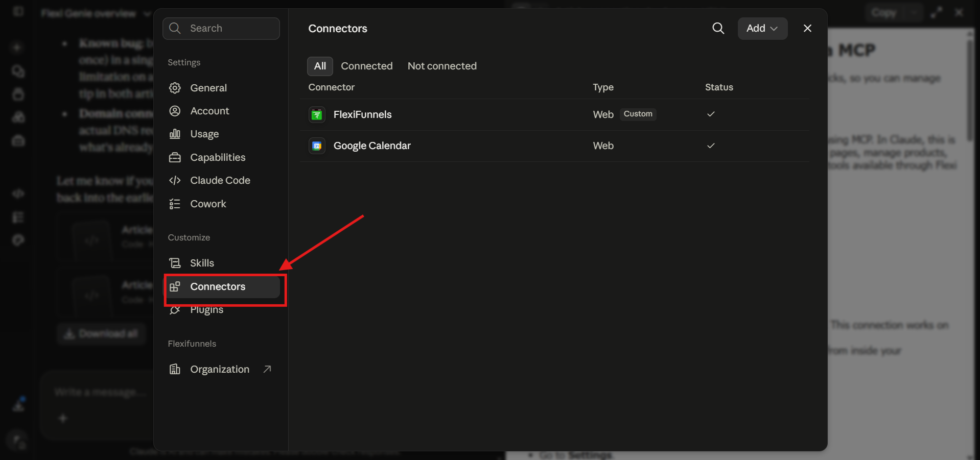
Task: Click the Skills scroll icon
Action: tap(175, 263)
